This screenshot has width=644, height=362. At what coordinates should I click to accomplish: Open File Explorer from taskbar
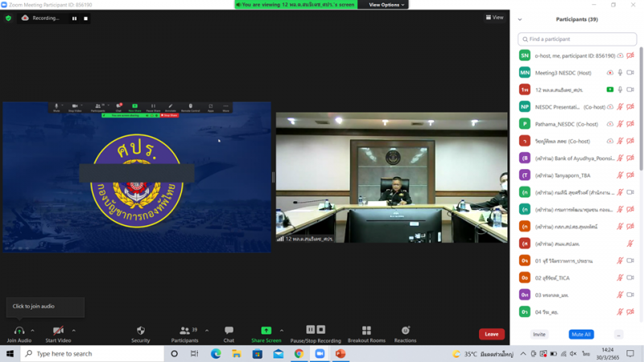[x=237, y=353]
